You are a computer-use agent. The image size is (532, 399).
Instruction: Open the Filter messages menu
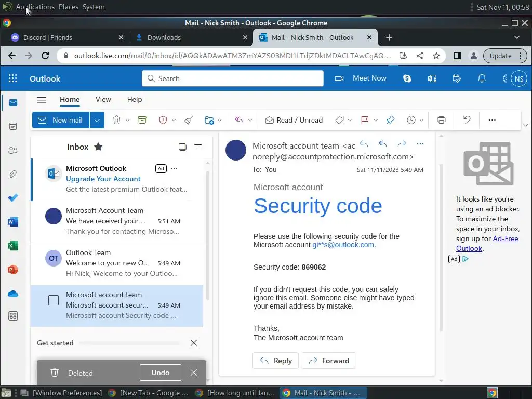pos(198,147)
